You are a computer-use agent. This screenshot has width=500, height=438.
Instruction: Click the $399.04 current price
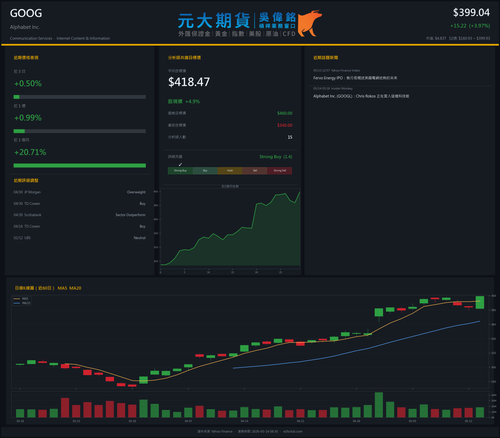tap(471, 13)
